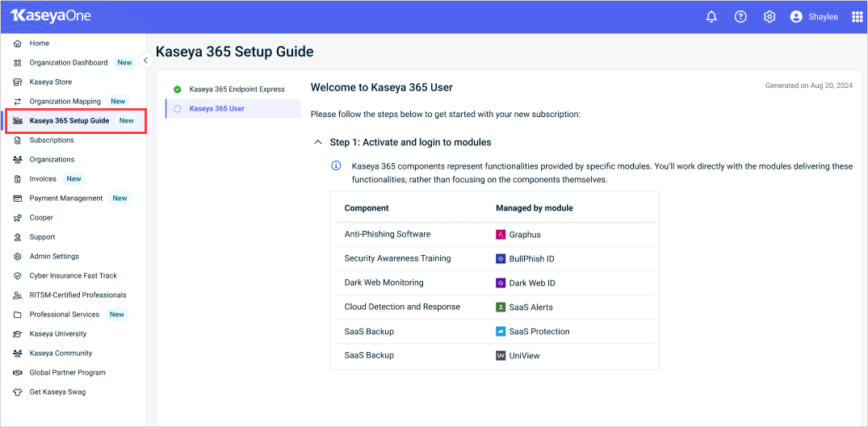This screenshot has width=868, height=427.
Task: Click the UniView module icon
Action: 501,356
